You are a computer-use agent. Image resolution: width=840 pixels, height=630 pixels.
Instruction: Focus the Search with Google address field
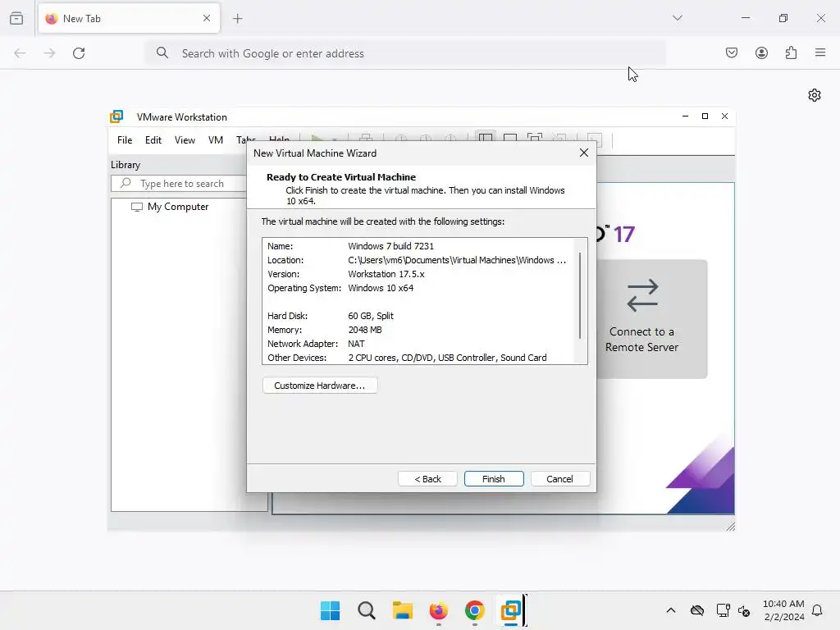405,53
